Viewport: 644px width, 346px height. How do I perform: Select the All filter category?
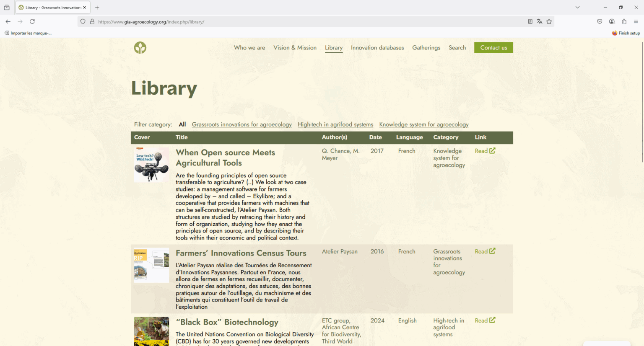pos(182,124)
